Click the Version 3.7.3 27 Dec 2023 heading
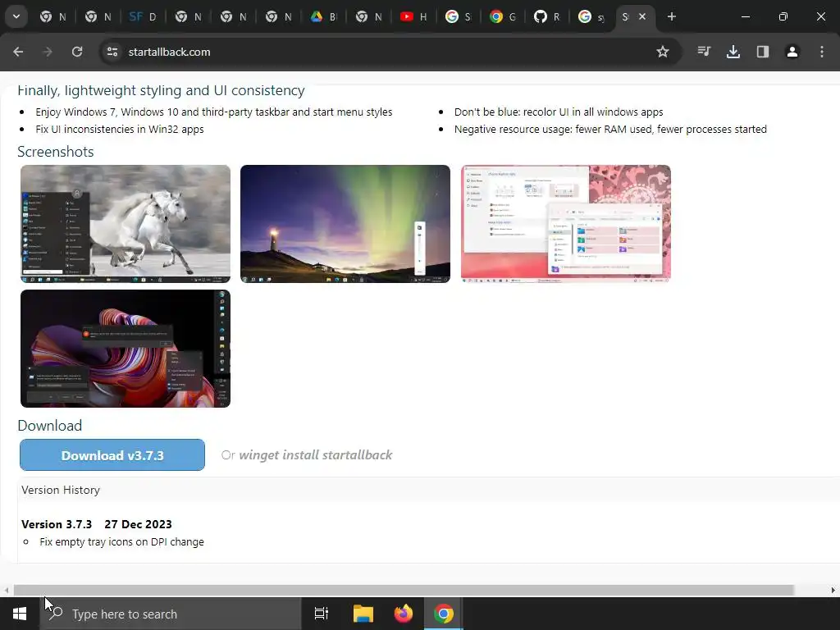 click(97, 524)
